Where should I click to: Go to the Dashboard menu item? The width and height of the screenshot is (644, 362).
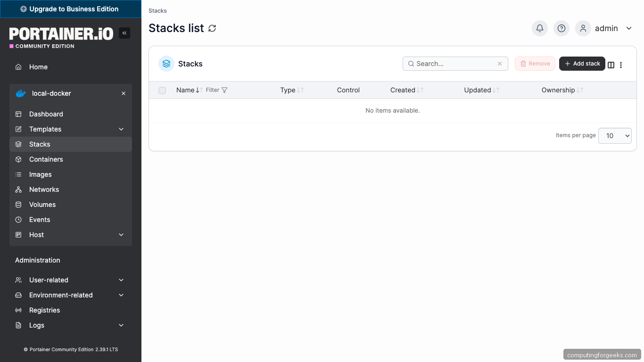46,114
